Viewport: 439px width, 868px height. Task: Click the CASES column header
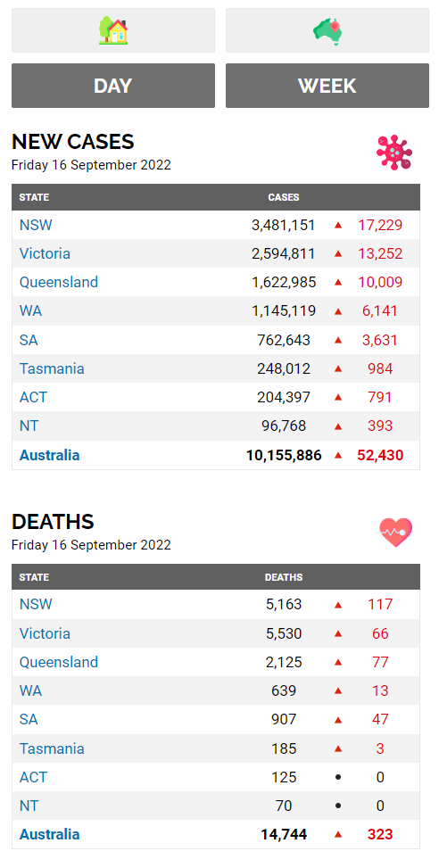coord(284,197)
